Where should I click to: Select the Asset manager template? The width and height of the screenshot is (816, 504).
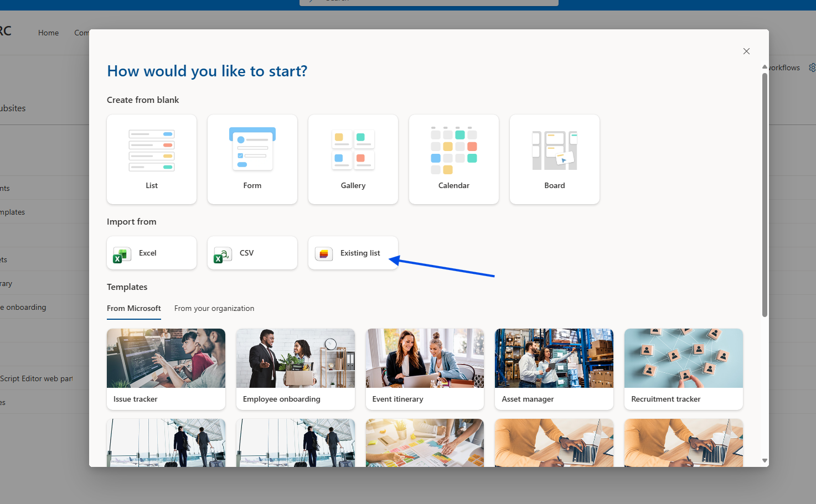[x=554, y=369]
